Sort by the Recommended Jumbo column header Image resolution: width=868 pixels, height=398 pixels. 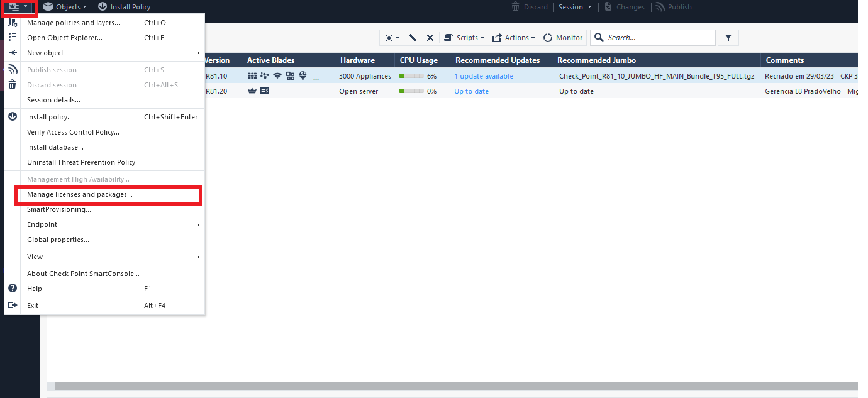pyautogui.click(x=656, y=60)
